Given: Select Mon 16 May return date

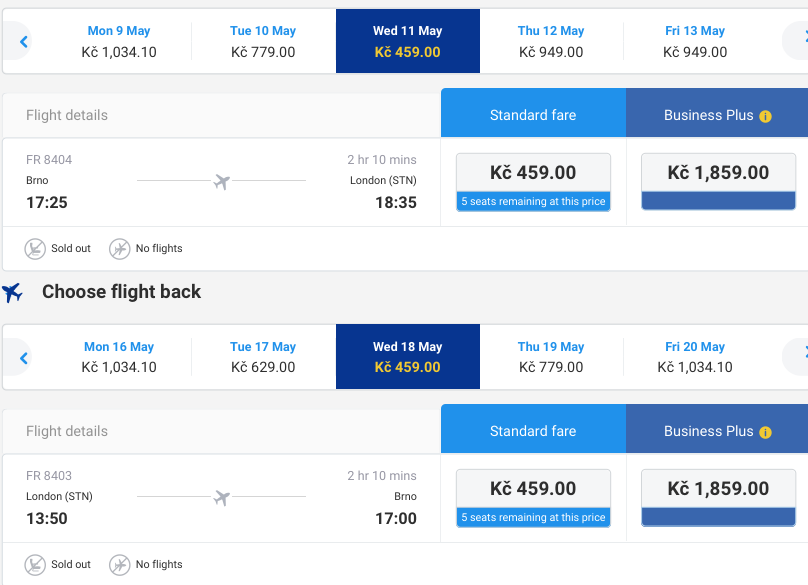Looking at the screenshot, I should [119, 357].
